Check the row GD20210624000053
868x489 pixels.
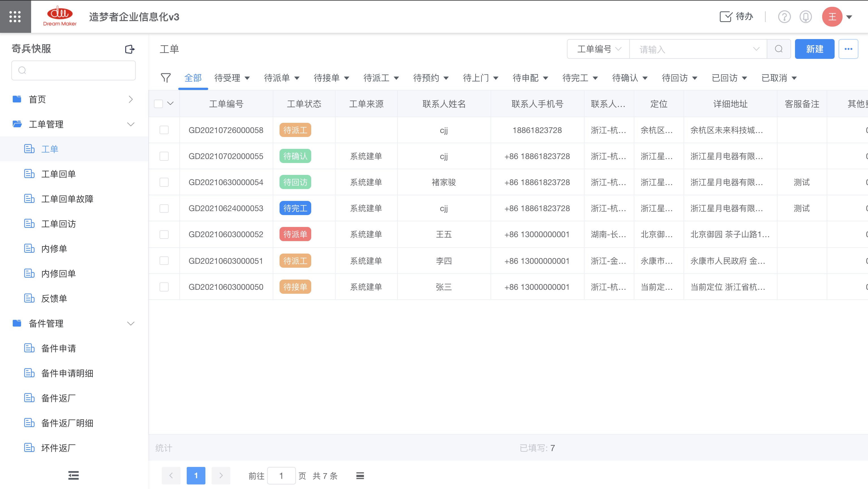[164, 208]
